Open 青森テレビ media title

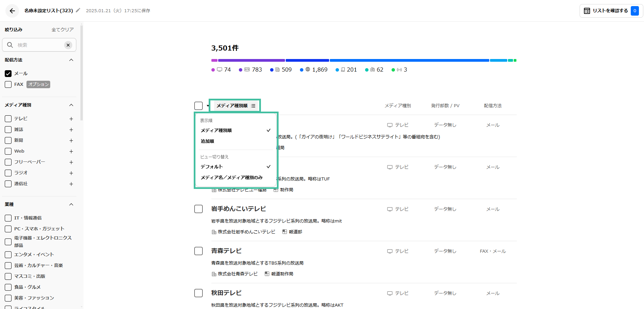tap(226, 251)
